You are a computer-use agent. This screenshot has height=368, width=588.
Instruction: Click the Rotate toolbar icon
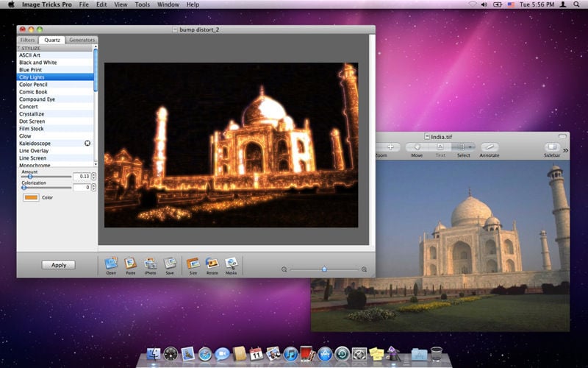tap(212, 263)
